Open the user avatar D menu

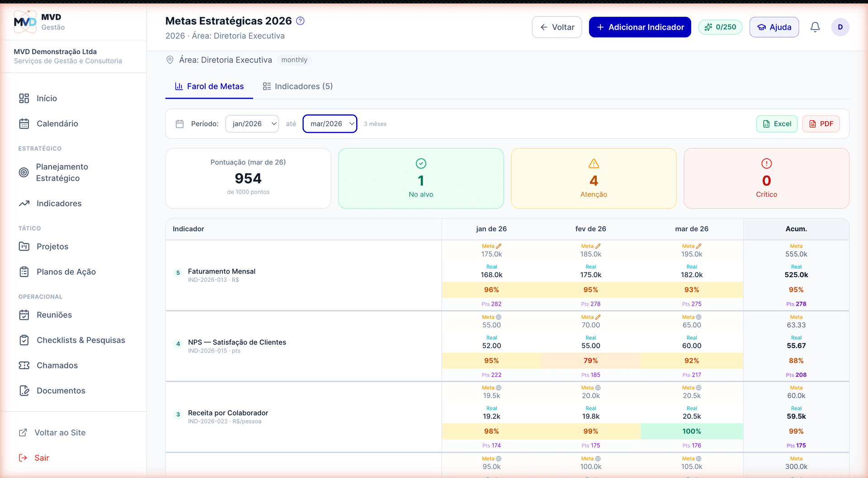click(840, 27)
